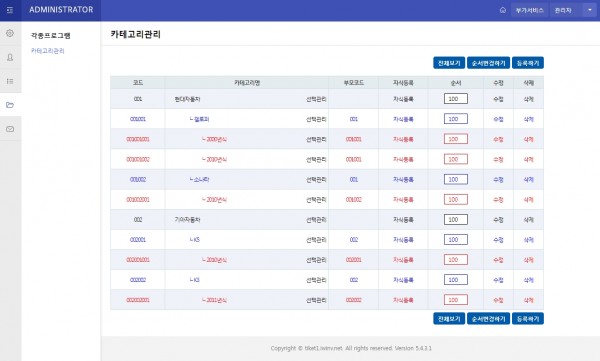Click 삭제 in the row for code 001
The width and height of the screenshot is (600, 361).
(528, 99)
